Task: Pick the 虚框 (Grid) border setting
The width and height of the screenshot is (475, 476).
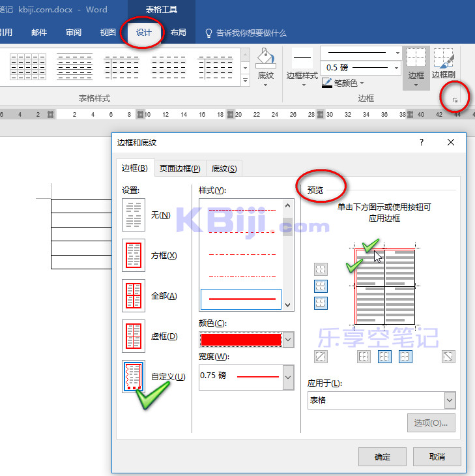Action: [x=134, y=336]
